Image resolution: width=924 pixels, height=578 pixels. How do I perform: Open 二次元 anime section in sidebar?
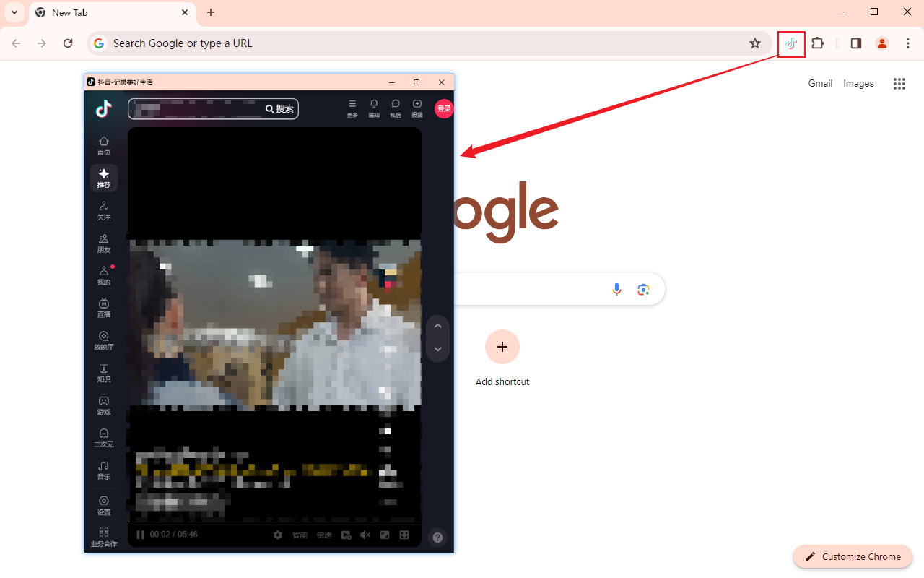click(x=104, y=438)
